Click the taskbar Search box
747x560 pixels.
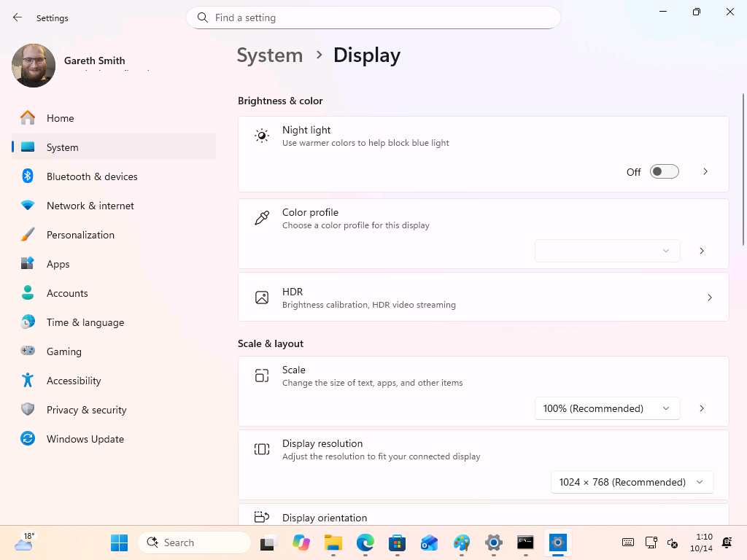pos(194,542)
